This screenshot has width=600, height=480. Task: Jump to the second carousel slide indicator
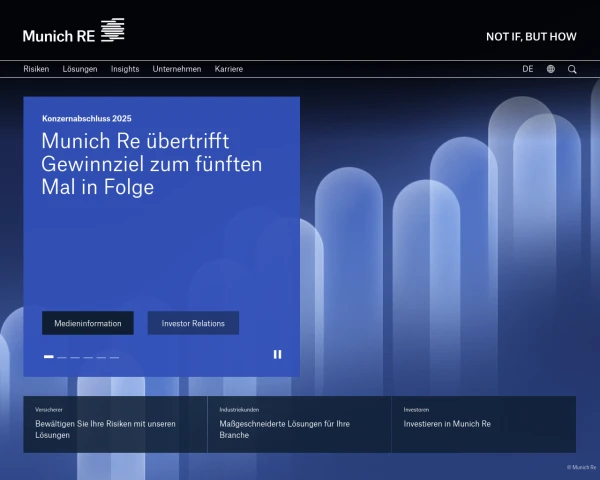pos(62,357)
